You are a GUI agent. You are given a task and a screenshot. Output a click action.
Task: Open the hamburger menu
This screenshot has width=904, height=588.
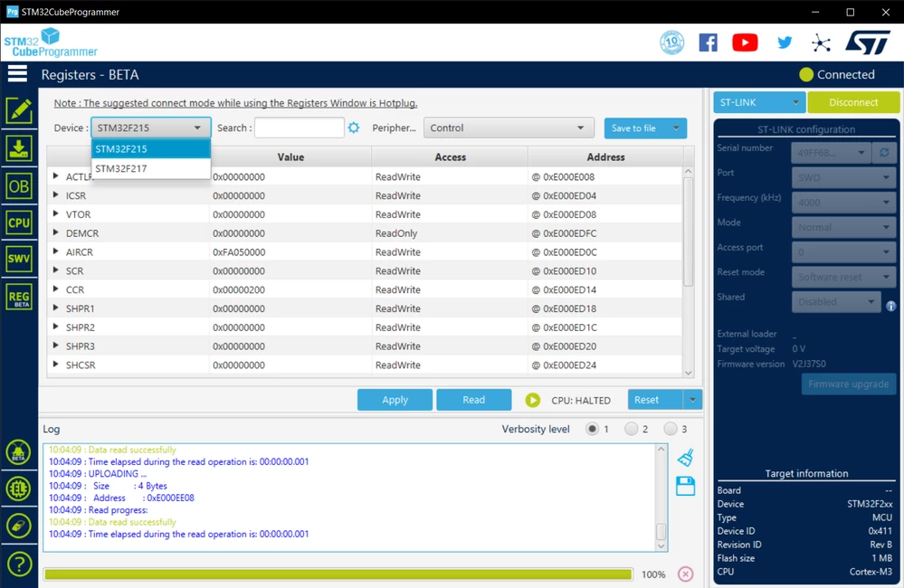17,74
